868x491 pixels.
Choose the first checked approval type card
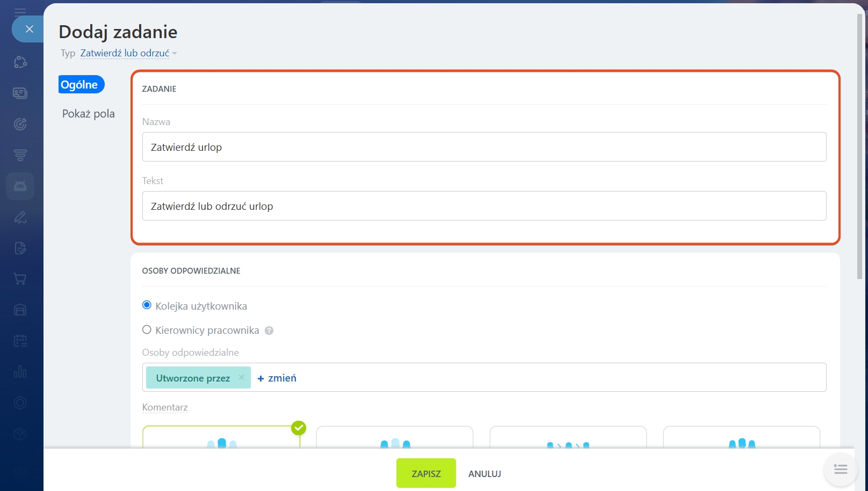(x=221, y=437)
